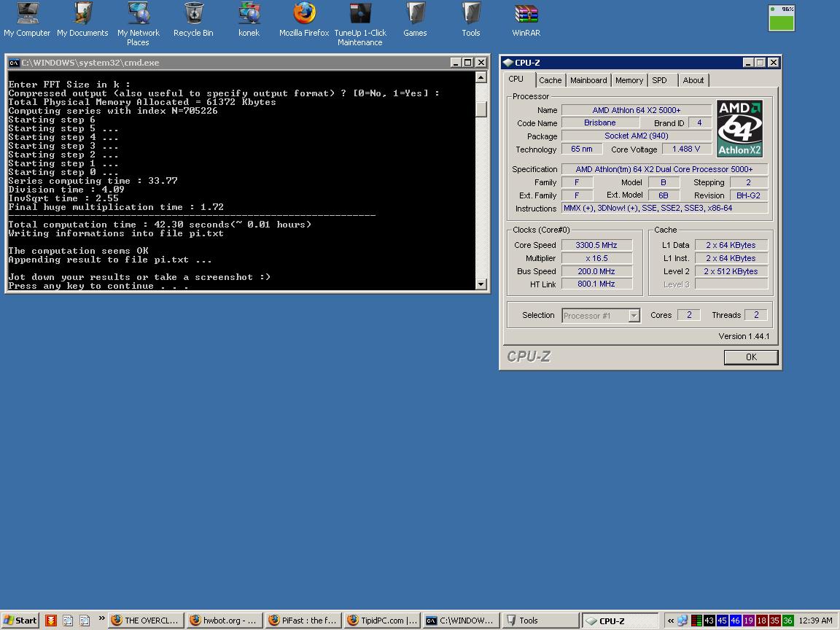The width and height of the screenshot is (840, 630).
Task: Click OK button in CPU-Z
Action: [x=751, y=357]
